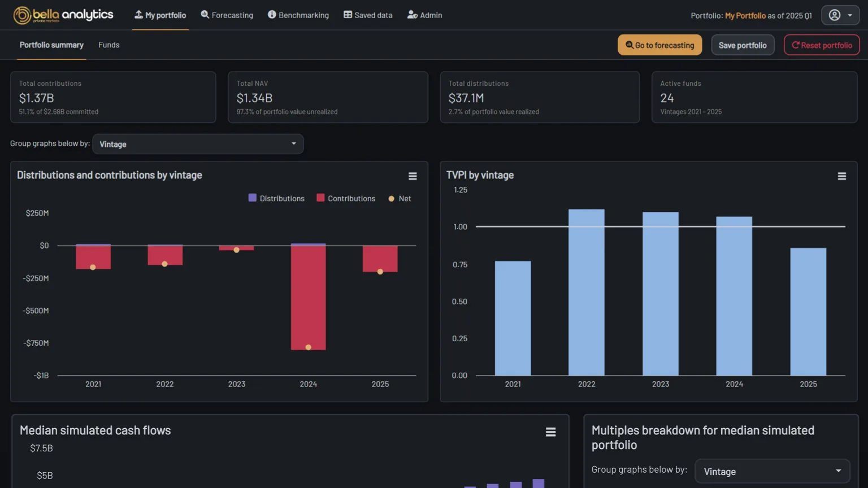Open the Admin section

pos(425,15)
